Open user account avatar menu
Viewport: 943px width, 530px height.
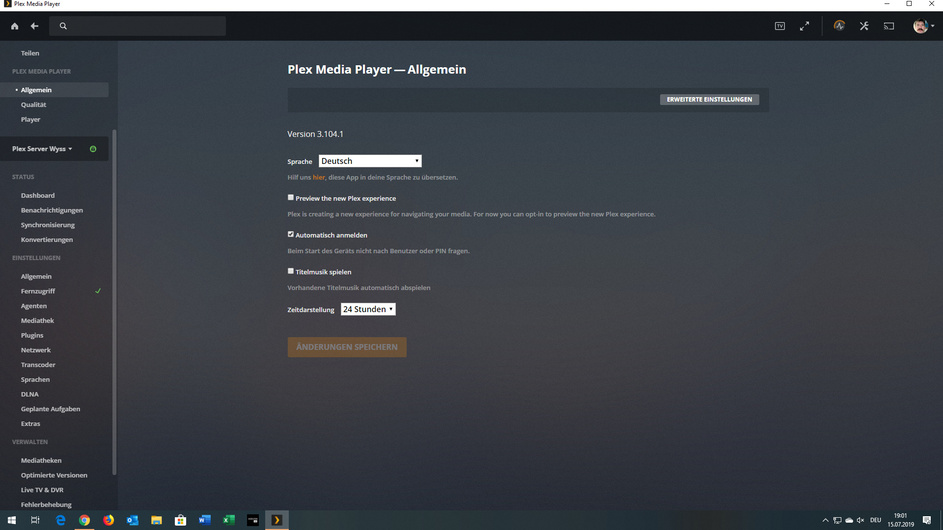[x=923, y=26]
